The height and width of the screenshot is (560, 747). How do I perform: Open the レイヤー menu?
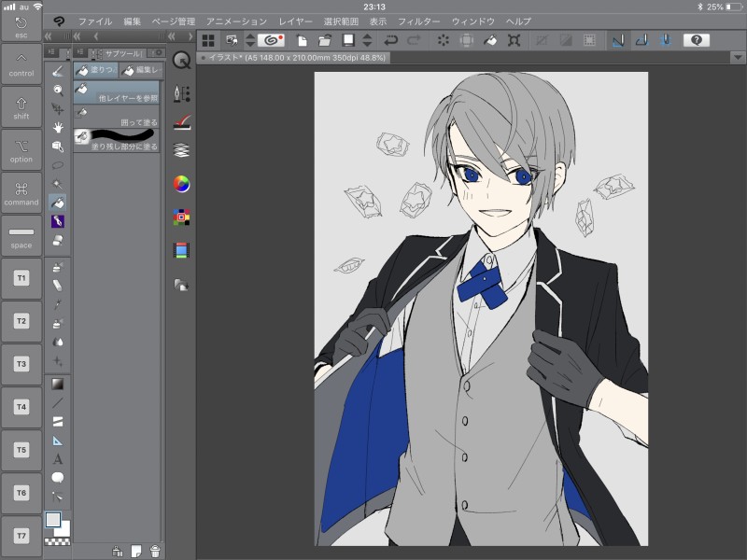[295, 21]
